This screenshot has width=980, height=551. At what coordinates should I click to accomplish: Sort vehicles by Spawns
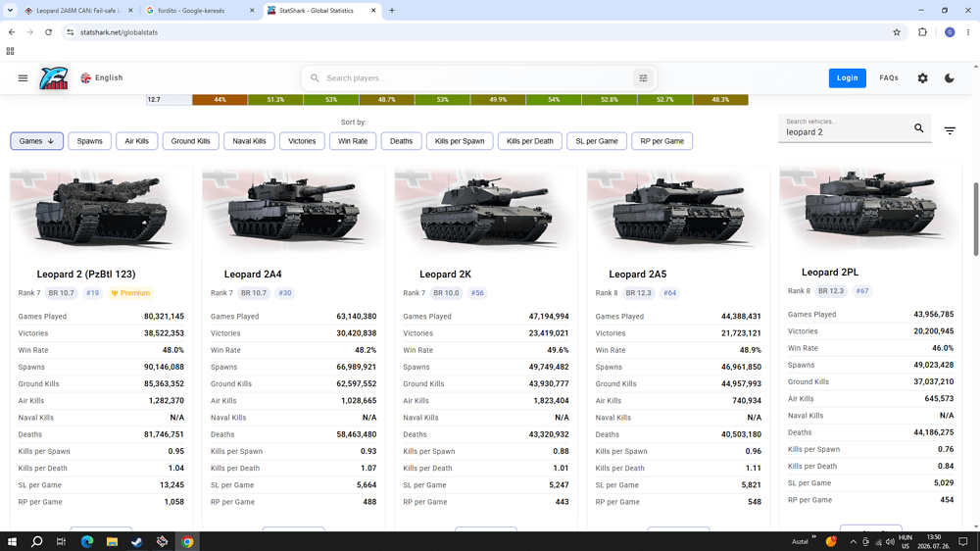click(89, 141)
